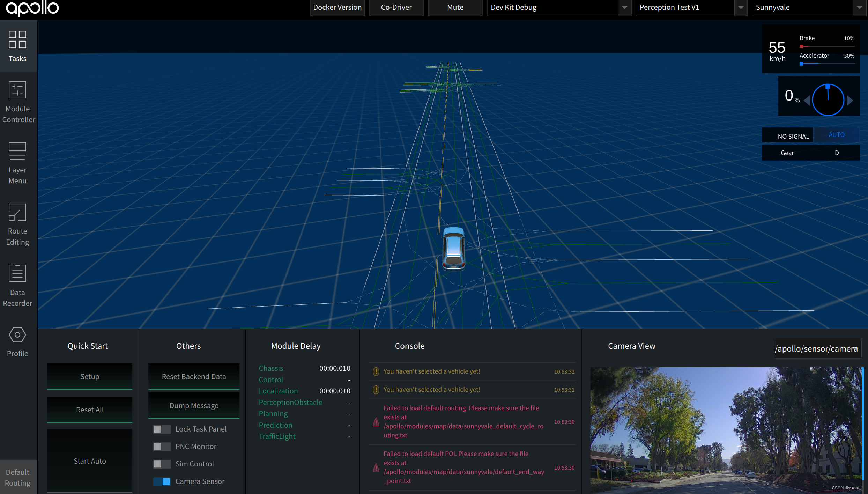Click the 55 km/h speed readout
Image resolution: width=868 pixels, height=494 pixels.
(777, 51)
